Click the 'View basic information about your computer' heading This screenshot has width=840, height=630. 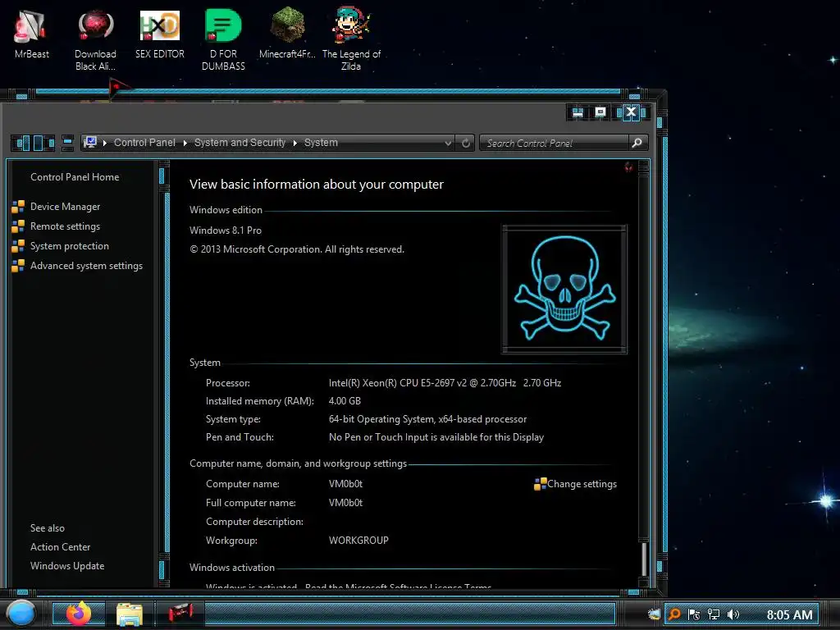pyautogui.click(x=316, y=185)
